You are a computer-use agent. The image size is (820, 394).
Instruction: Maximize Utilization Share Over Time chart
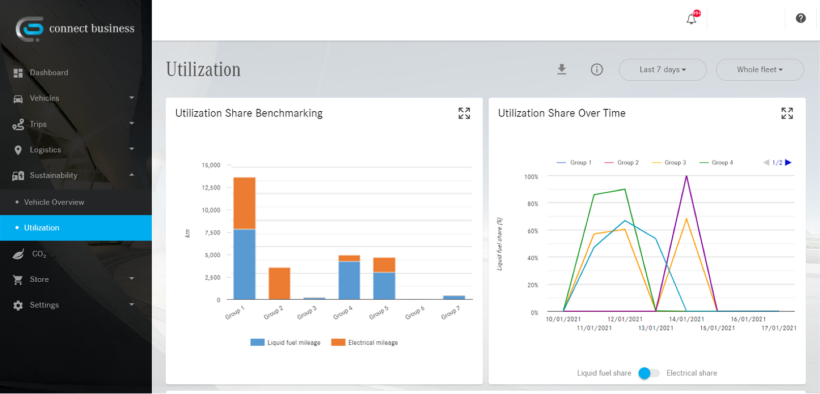[x=787, y=113]
